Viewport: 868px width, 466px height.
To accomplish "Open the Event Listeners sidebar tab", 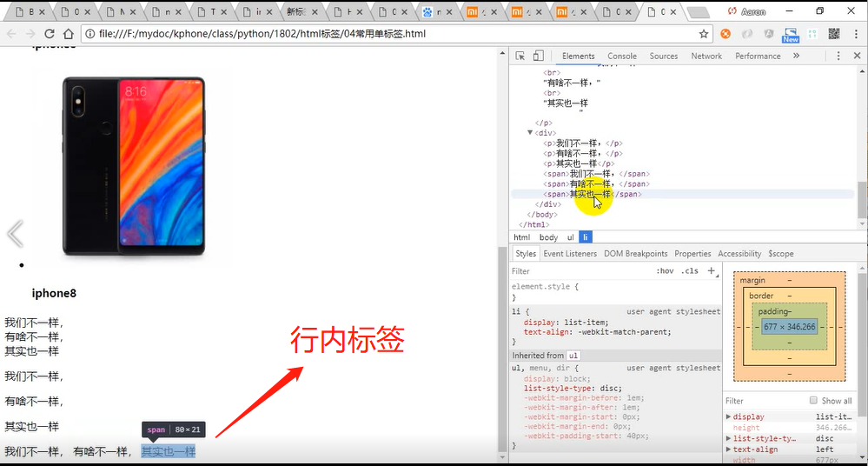I will (x=570, y=254).
